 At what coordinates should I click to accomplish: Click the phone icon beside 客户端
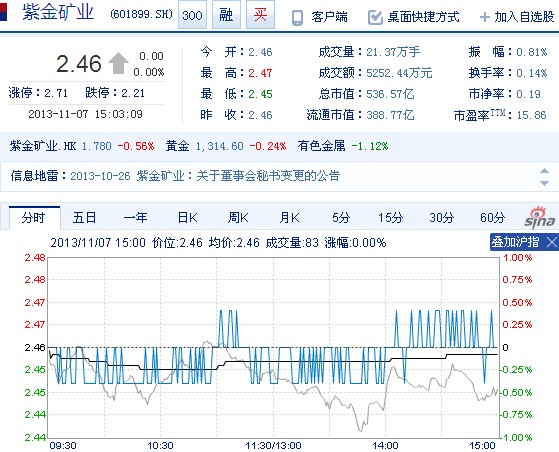tap(297, 17)
